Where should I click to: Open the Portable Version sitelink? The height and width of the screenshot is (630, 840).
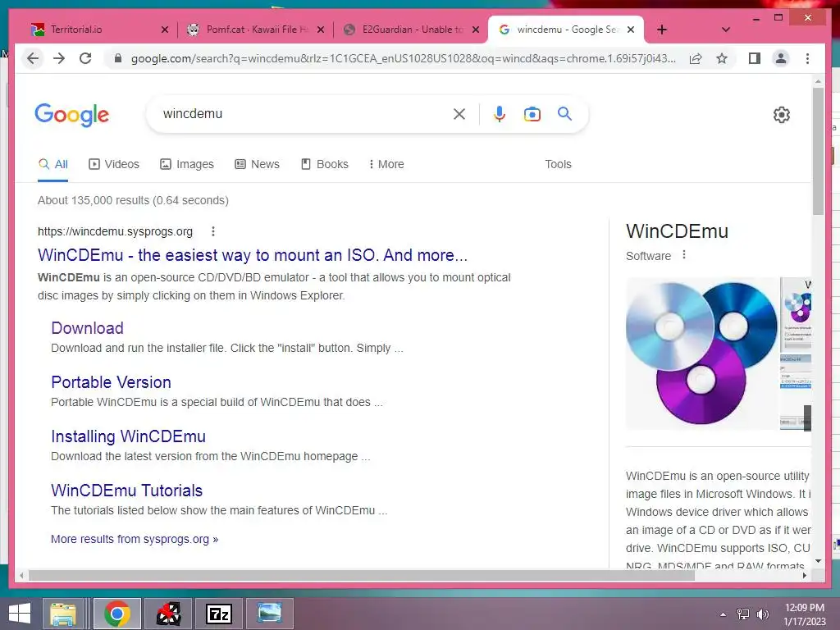pos(111,382)
